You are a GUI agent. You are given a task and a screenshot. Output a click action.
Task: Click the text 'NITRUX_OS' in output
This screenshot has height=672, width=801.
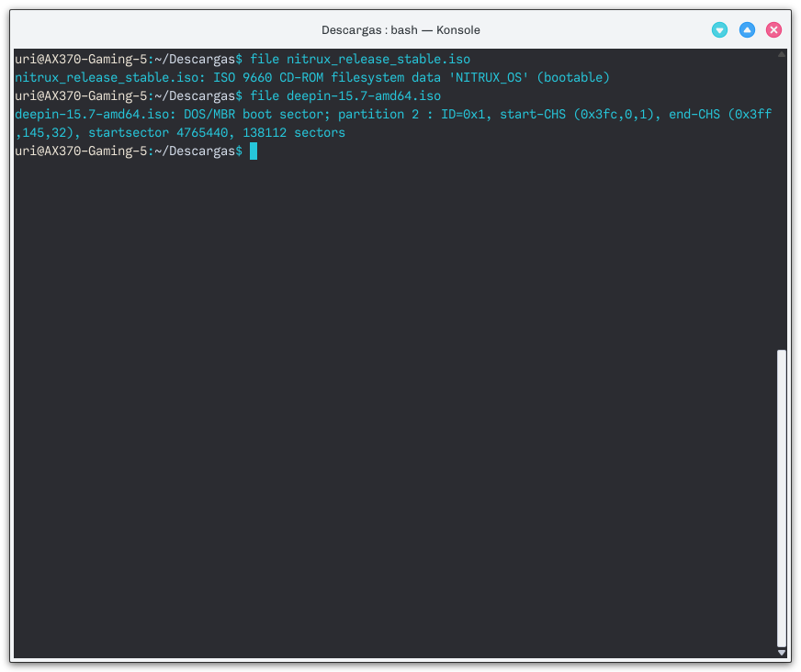pyautogui.click(x=489, y=78)
